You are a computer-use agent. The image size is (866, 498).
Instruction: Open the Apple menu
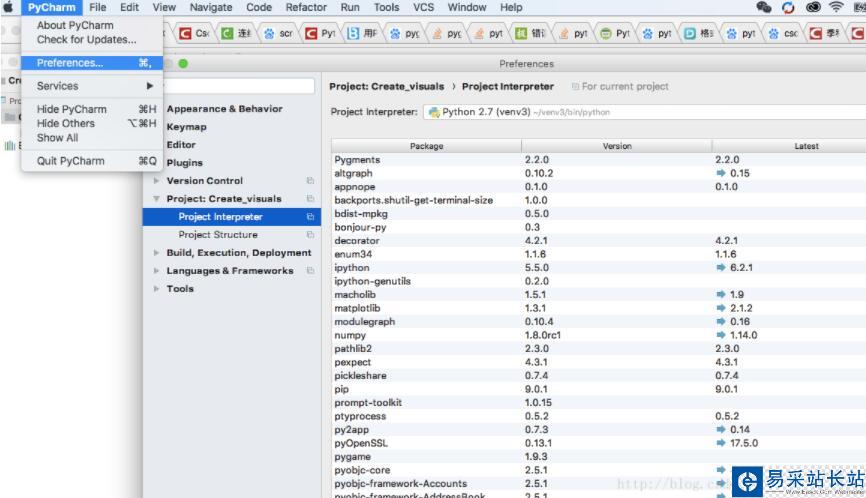tap(8, 7)
